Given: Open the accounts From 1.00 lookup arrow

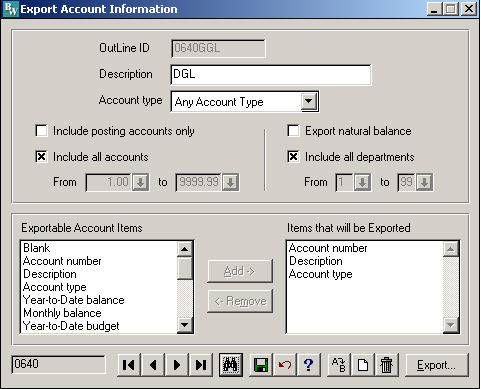Looking at the screenshot, I should coord(140,182).
